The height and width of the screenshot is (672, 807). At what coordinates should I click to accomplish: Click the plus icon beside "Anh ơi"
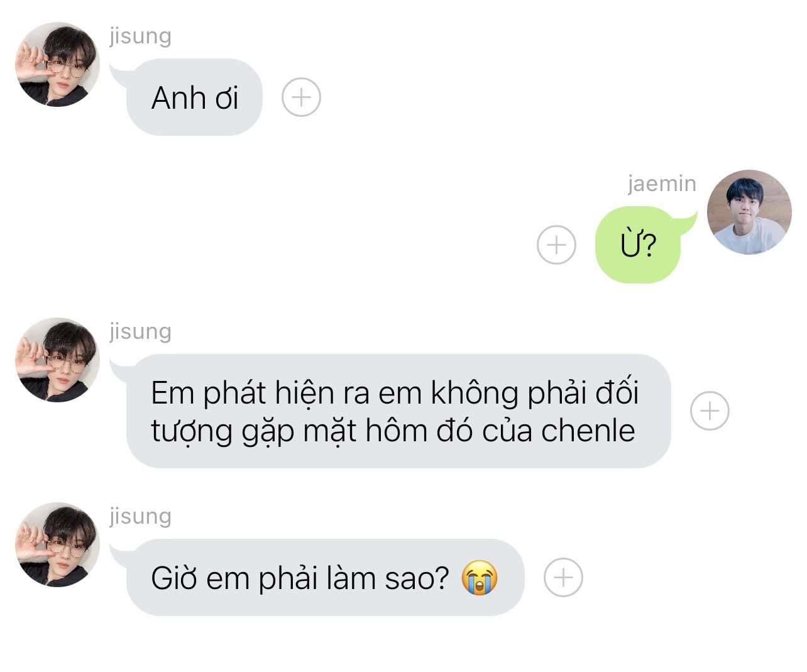point(301,97)
